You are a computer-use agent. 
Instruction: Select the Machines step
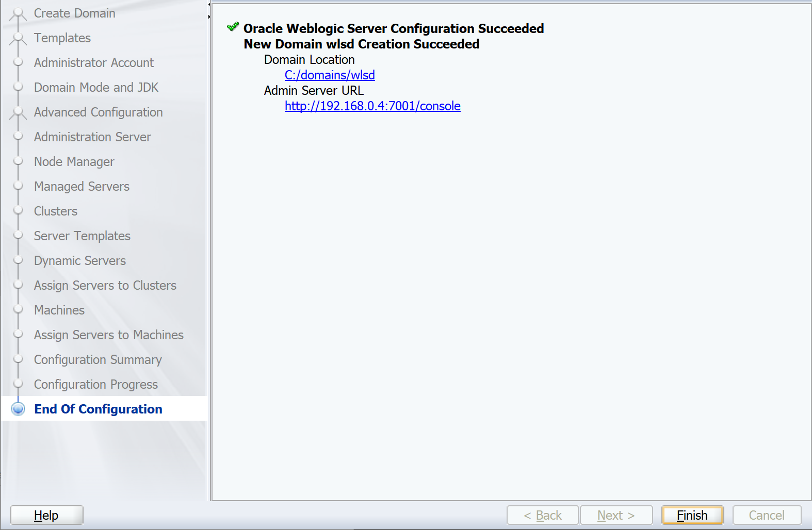click(x=59, y=310)
